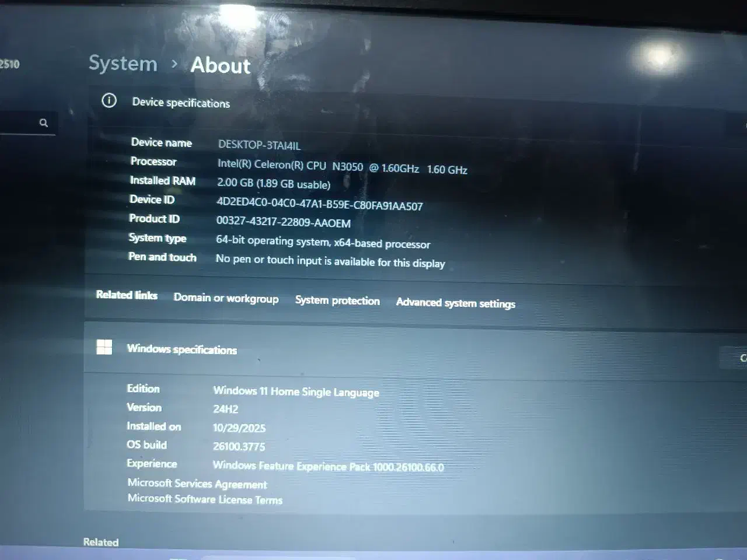Open Microsoft Software License Terms link
Image resolution: width=747 pixels, height=560 pixels.
coord(205,499)
